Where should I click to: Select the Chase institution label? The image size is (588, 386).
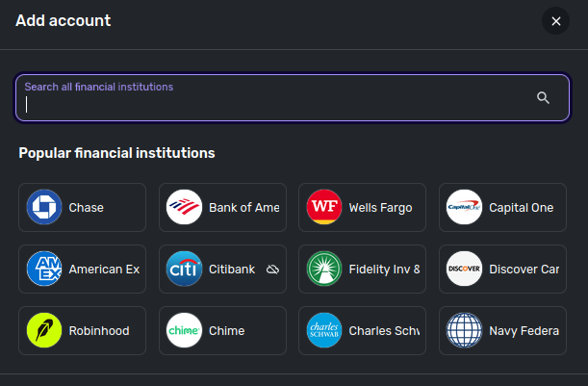pos(87,208)
